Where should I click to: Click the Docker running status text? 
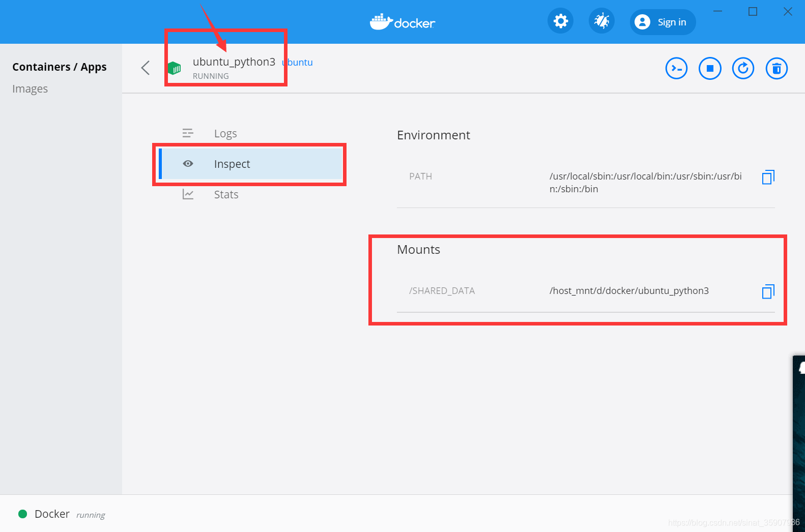[x=91, y=515]
